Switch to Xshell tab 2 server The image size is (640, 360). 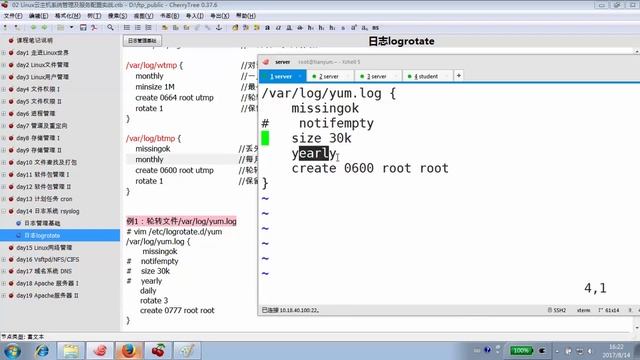click(329, 76)
